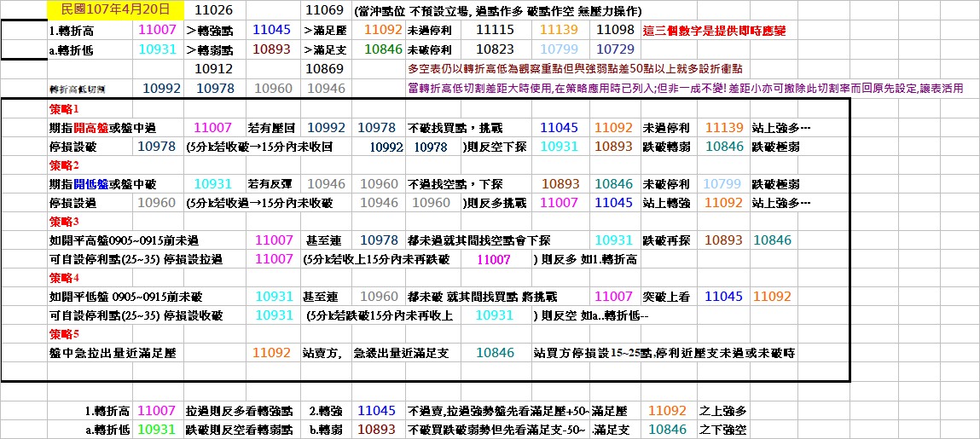Select the text 拉過則反多看轉強點
980x439 pixels.
(240, 412)
